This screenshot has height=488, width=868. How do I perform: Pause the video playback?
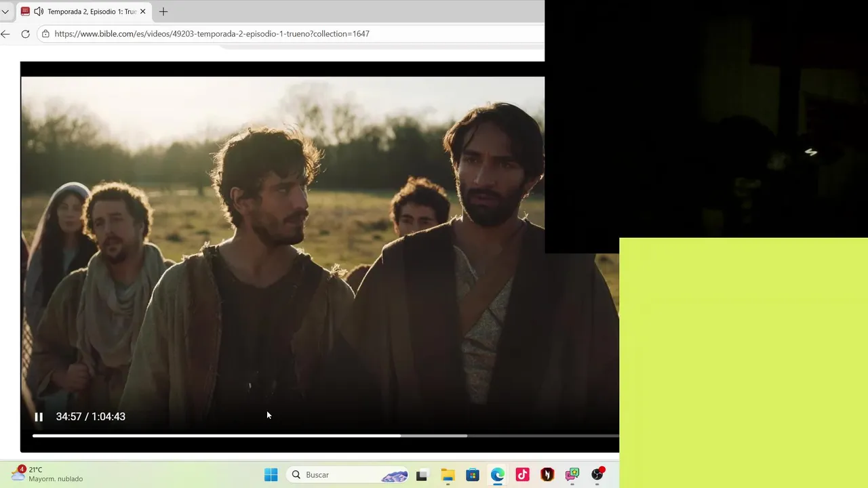tap(39, 417)
